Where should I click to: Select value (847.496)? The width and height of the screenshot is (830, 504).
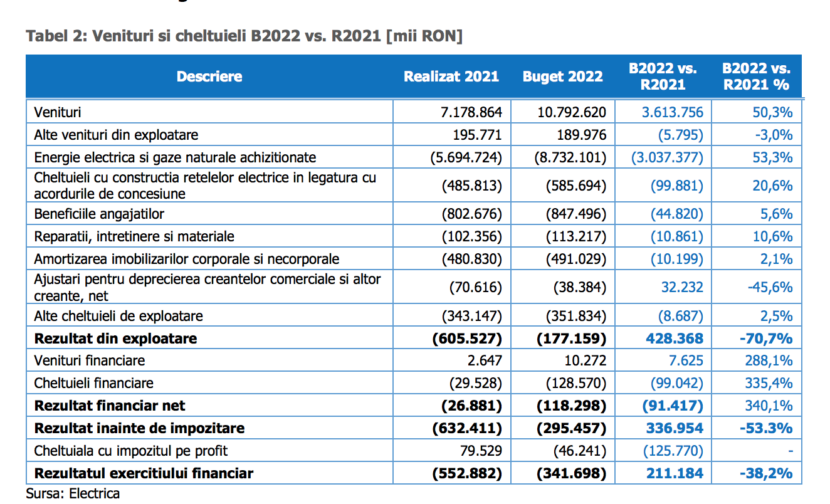pos(576,214)
